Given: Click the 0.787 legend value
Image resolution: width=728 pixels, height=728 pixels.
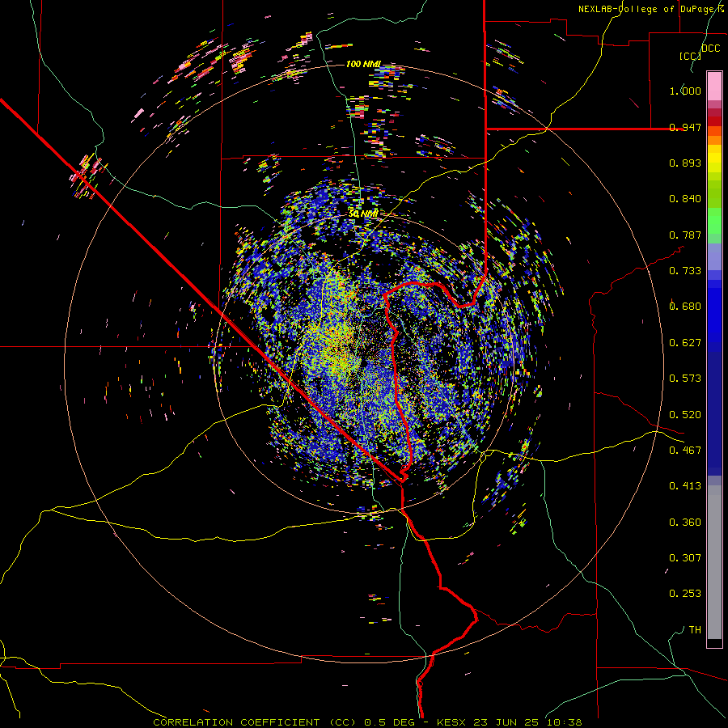Looking at the screenshot, I should tap(685, 235).
